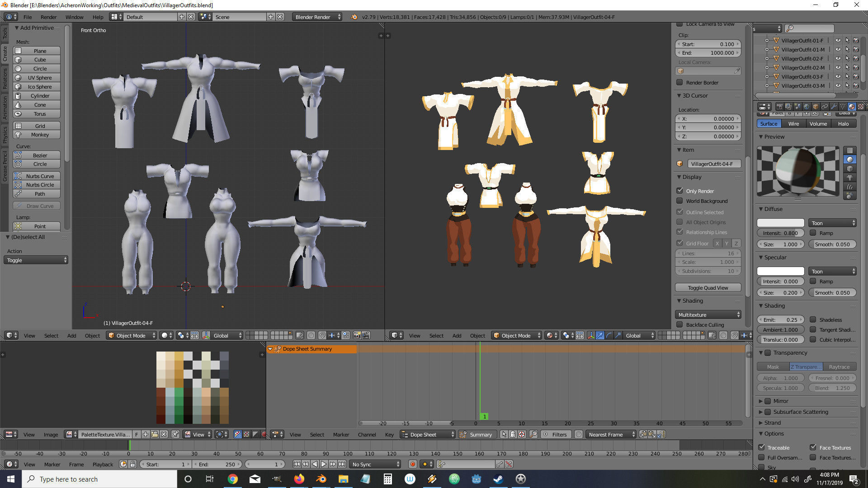Expand VillagerOutfit-03-M outliner item
This screenshot has height=488, width=868.
tap(767, 85)
